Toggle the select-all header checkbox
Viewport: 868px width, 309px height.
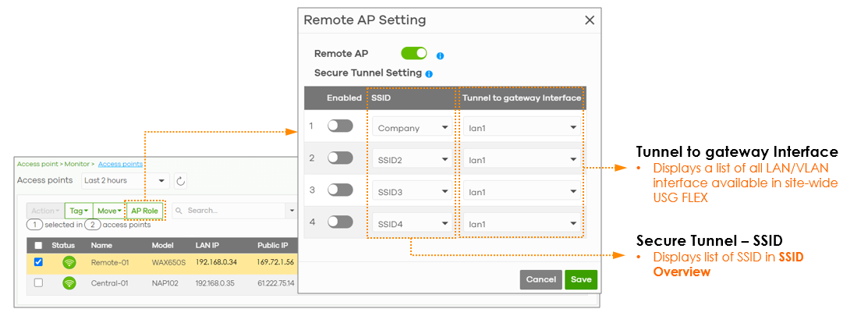(x=38, y=245)
